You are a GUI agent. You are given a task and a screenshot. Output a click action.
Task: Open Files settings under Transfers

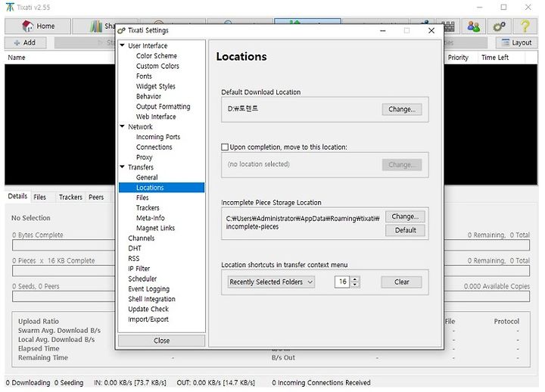tap(142, 198)
